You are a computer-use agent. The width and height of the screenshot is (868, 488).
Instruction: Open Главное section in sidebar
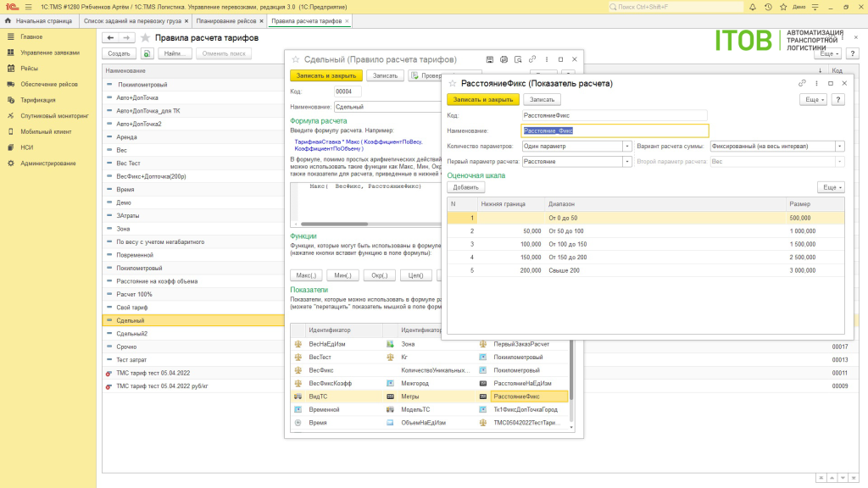click(x=31, y=36)
